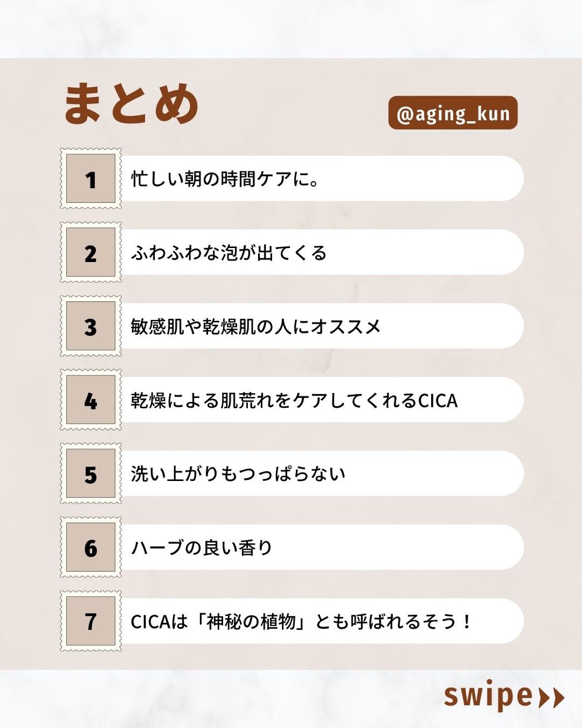582x728 pixels.
Task: Click the number 1 stamp icon
Action: (91, 179)
